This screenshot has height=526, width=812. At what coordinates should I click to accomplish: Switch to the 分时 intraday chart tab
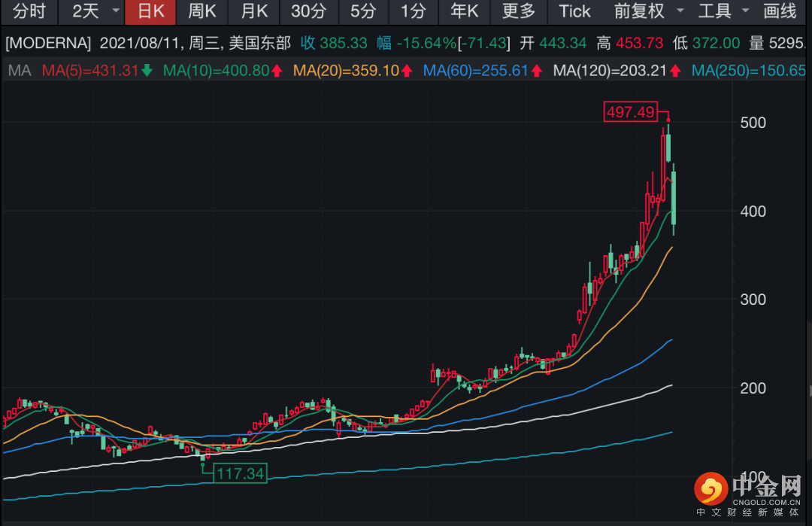29,11
